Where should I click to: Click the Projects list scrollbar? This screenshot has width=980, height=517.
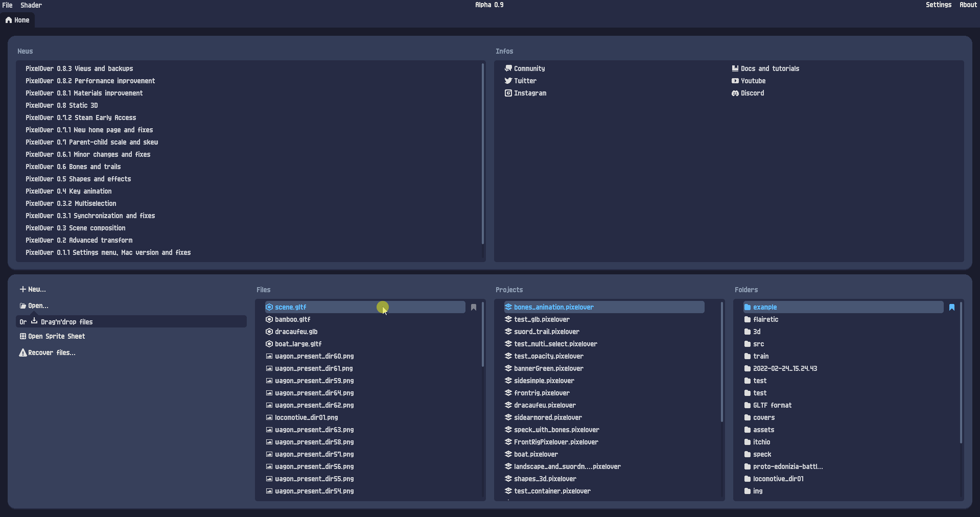coord(721,362)
